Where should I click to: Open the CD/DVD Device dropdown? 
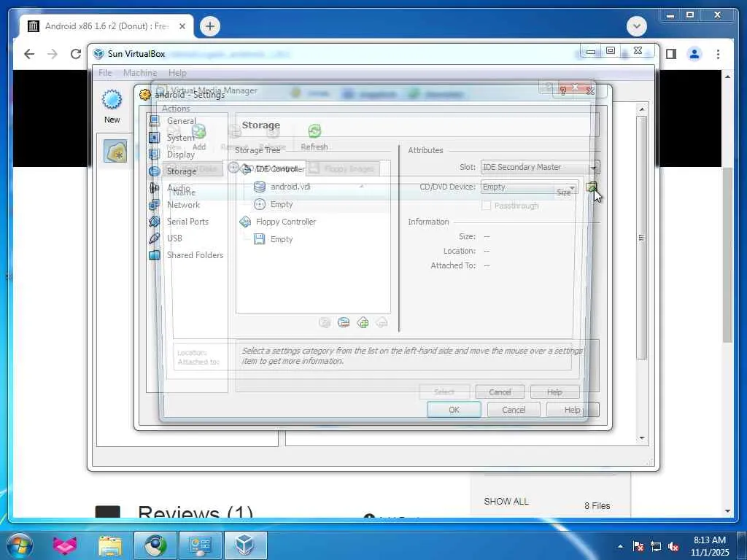click(x=530, y=187)
